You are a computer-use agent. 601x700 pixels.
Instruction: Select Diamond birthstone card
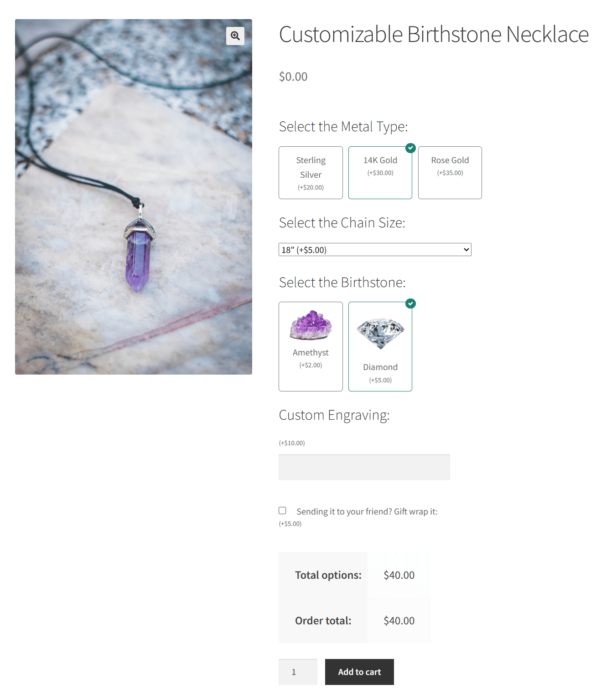click(x=380, y=346)
